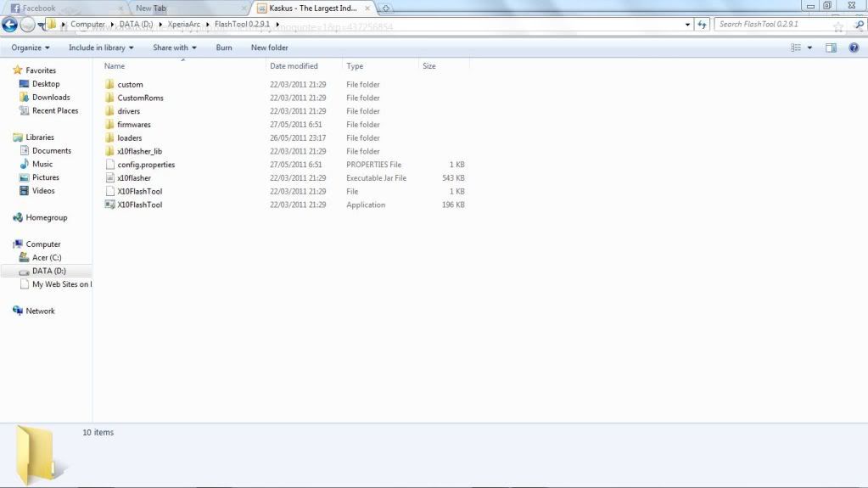The width and height of the screenshot is (868, 488).
Task: Click the Pictures library icon
Action: point(24,177)
